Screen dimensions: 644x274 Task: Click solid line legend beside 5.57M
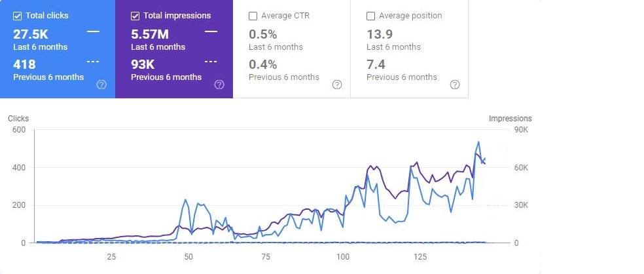211,31
